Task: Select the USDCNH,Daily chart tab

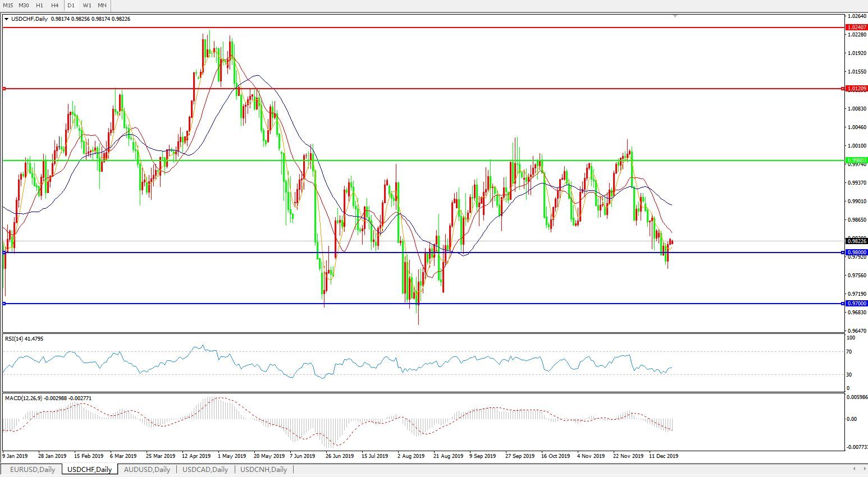Action: click(263, 470)
